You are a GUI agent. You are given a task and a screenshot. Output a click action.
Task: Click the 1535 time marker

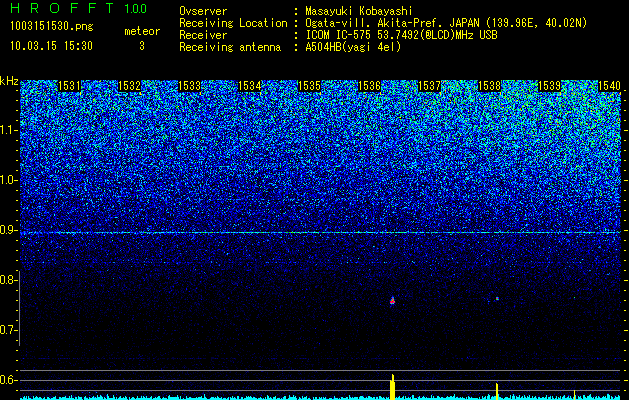[309, 86]
